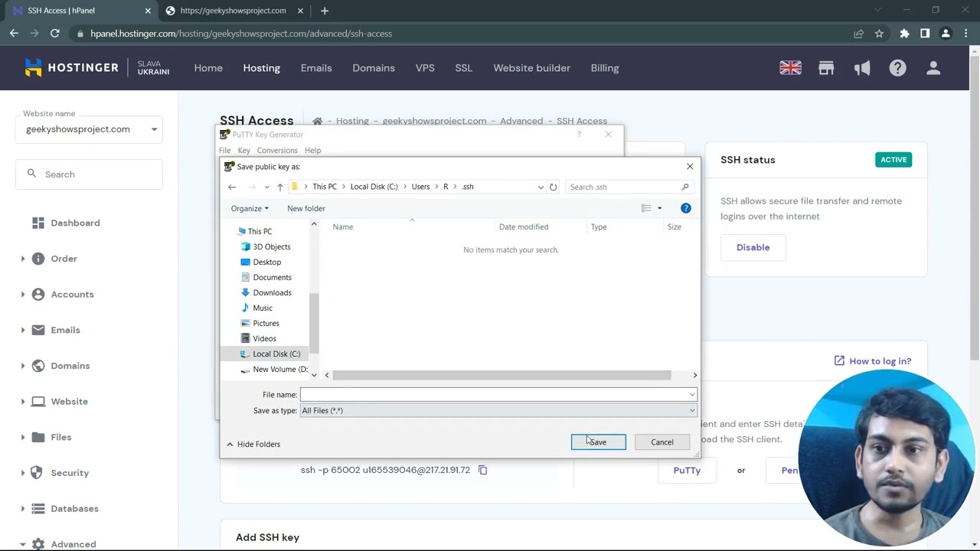Open recent locations dropdown chevron
Image resolution: width=980 pixels, height=551 pixels.
266,187
